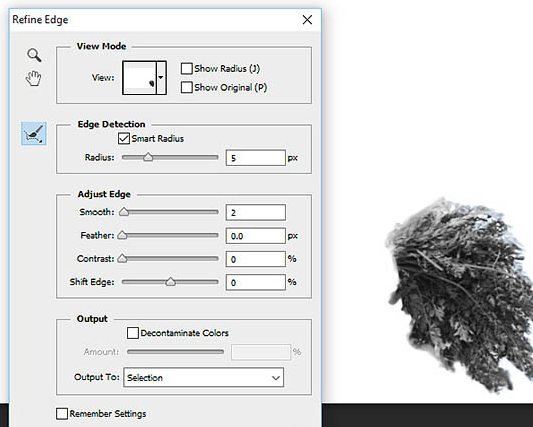Enable the Decontaminate Colors checkbox

(x=133, y=333)
